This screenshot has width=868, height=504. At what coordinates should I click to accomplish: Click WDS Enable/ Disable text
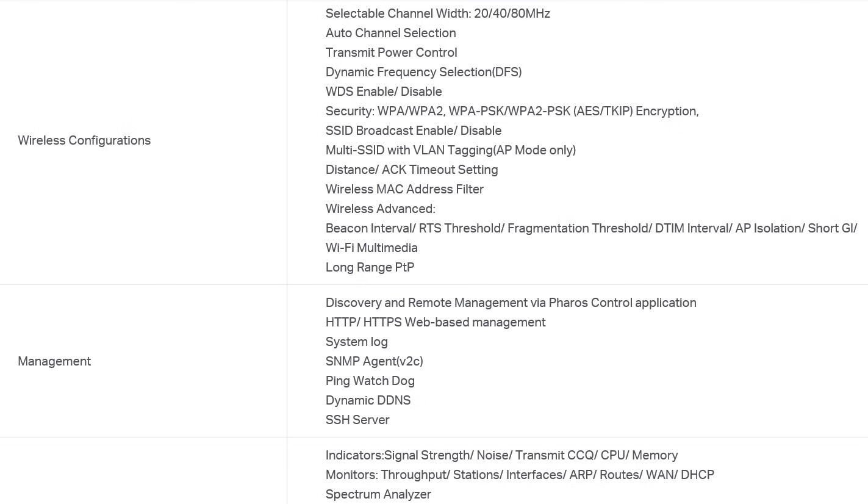coord(384,92)
